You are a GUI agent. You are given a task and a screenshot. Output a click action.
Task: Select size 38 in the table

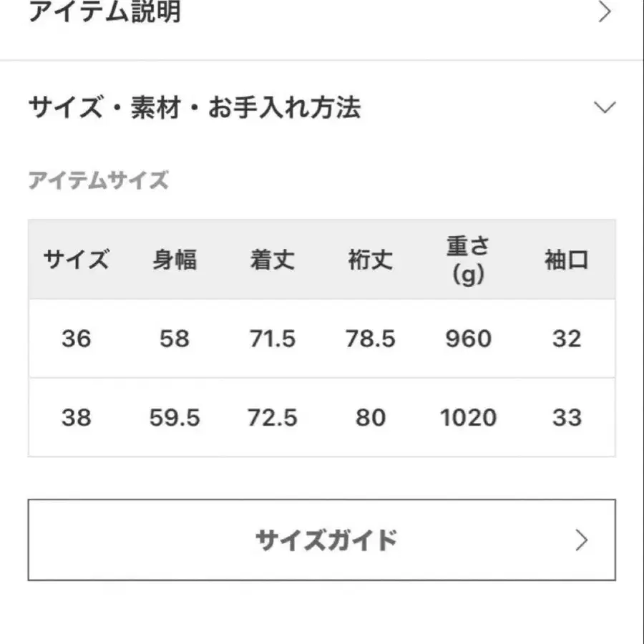click(76, 417)
